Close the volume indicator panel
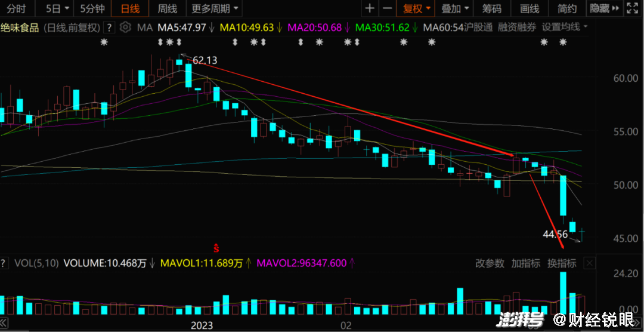This screenshot has width=644, height=332. pos(589,263)
